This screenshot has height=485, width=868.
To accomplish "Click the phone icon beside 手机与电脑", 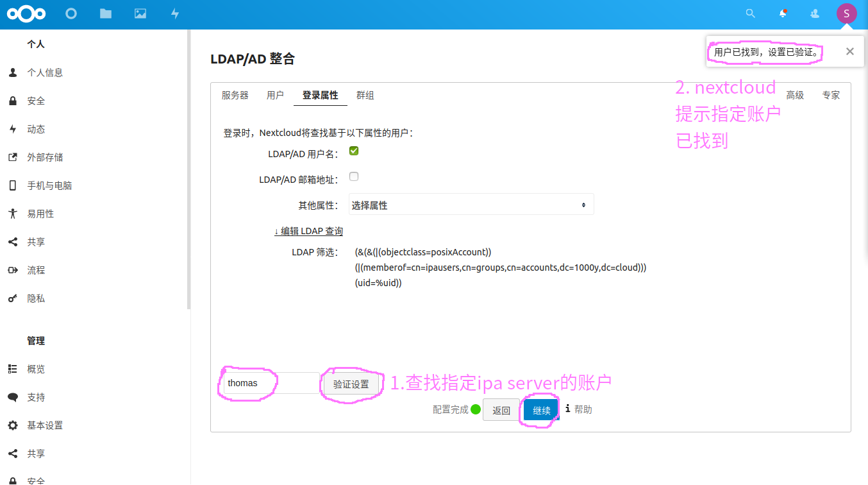I will point(12,185).
